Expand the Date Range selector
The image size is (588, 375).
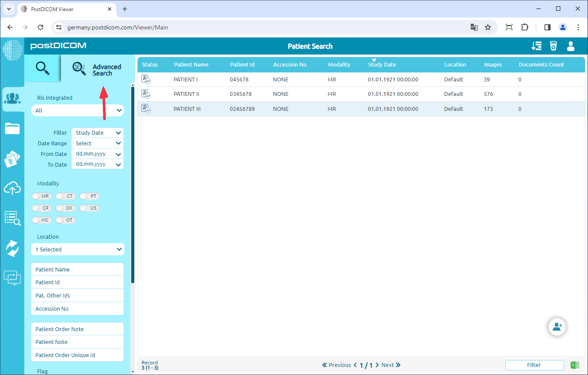click(x=97, y=143)
